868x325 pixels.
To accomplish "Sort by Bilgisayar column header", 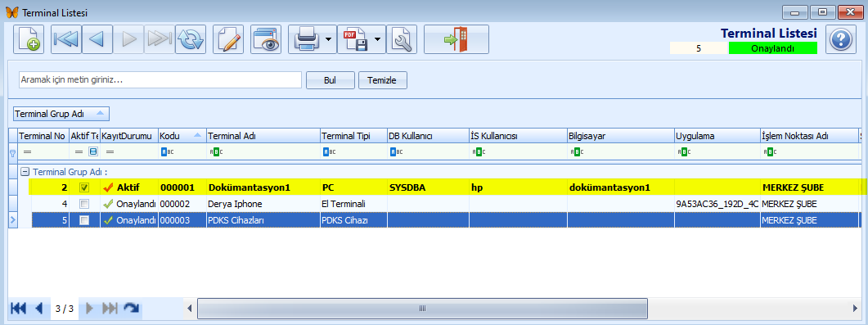I will 621,136.
